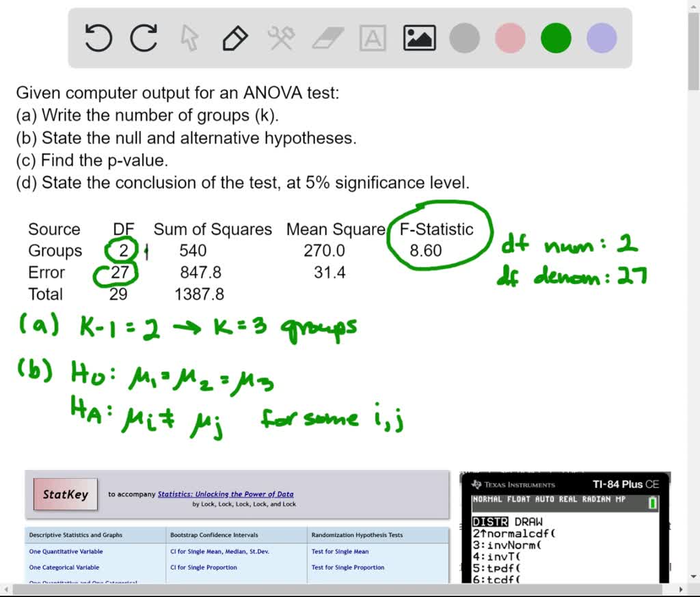The width and height of the screenshot is (700, 597).
Task: Click the Descriptive Statistics and Graphs header
Action: click(75, 535)
